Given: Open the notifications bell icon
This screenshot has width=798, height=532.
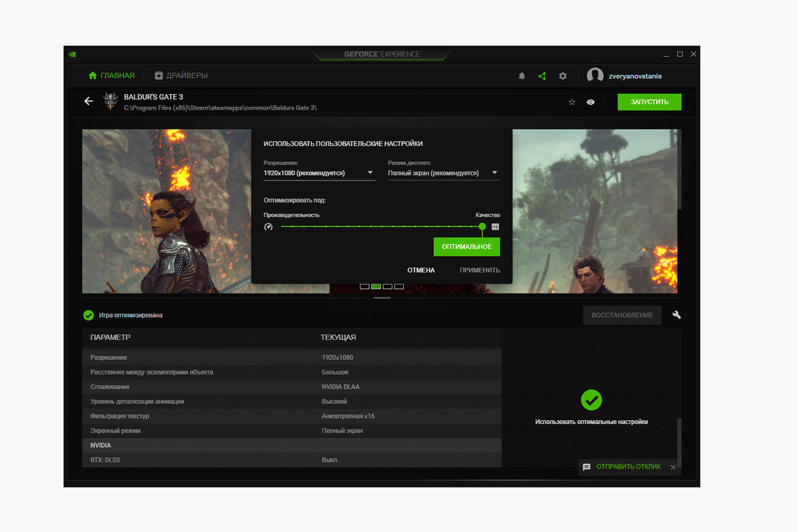Looking at the screenshot, I should 522,76.
